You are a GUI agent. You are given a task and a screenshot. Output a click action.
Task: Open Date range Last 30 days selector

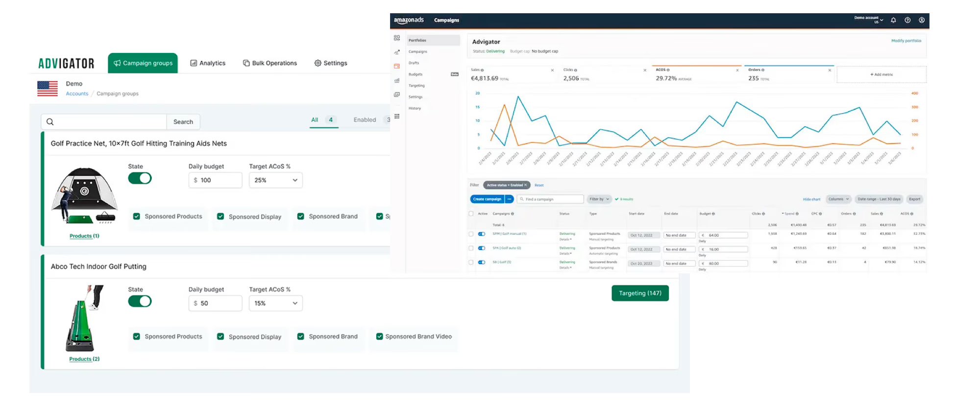(x=879, y=199)
